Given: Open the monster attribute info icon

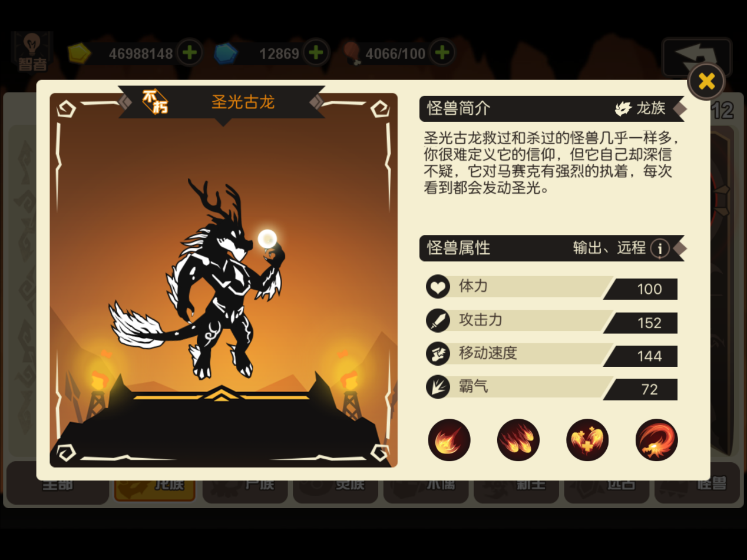Looking at the screenshot, I should click(x=660, y=248).
